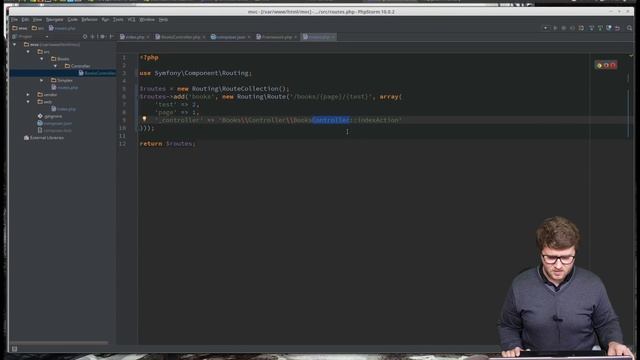This screenshot has height=360, width=640.
Task: Close the BooksController.php editor tab
Action: (x=204, y=37)
